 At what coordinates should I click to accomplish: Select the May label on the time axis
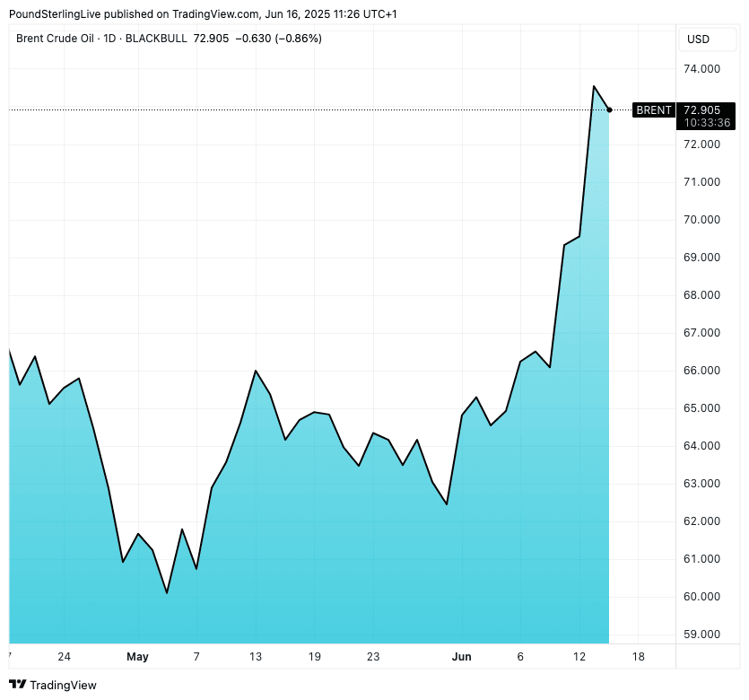tap(137, 657)
